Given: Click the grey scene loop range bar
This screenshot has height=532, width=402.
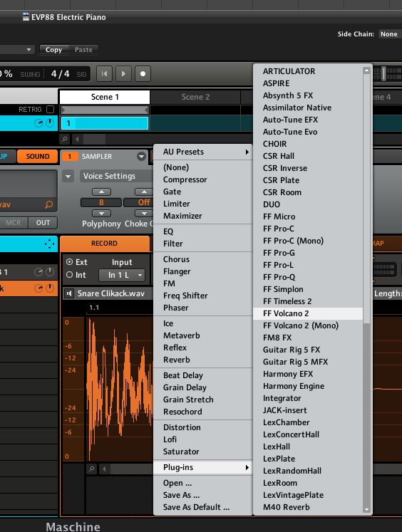Looking at the screenshot, I should click(105, 110).
